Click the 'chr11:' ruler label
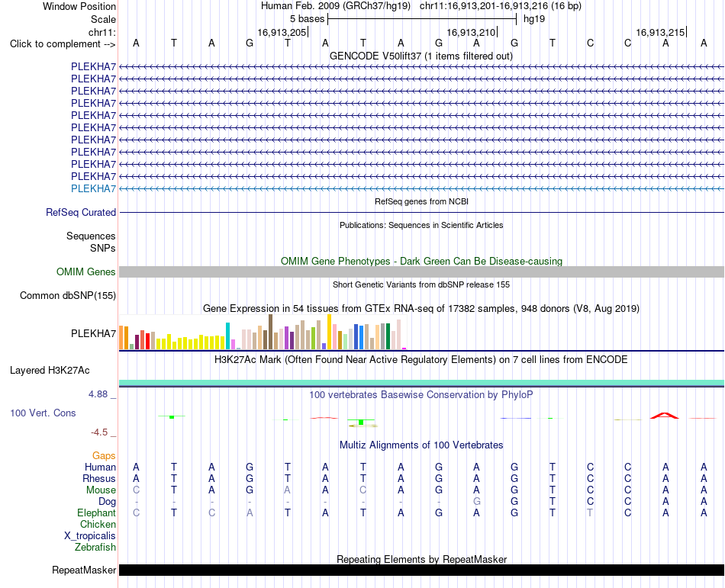Image resolution: width=725 pixels, height=588 pixels. pos(102,32)
